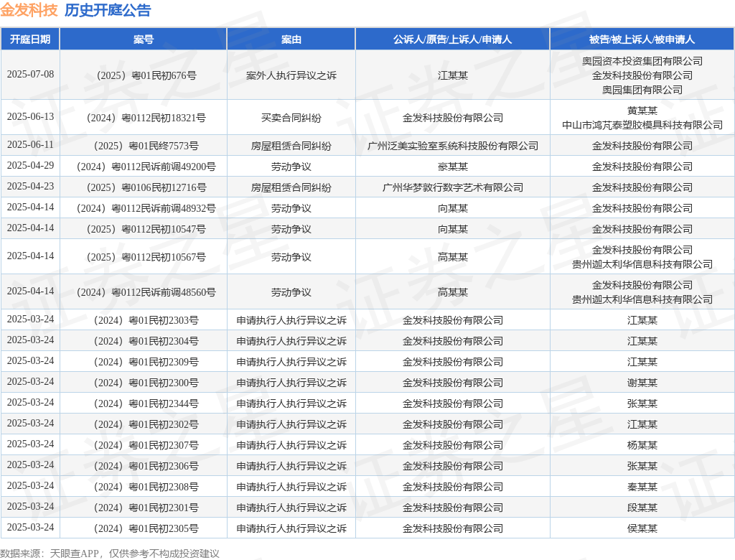Select the 被告/被上诉人/被申请人 column header
The height and width of the screenshot is (560, 735).
pos(642,39)
